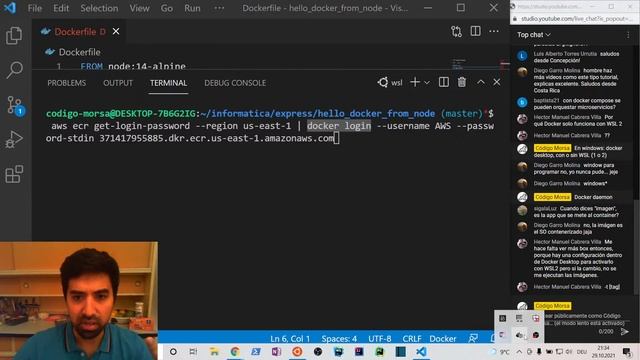Image resolution: width=640 pixels, height=360 pixels.
Task: Open the Search view in activity bar
Action: click(x=14, y=70)
